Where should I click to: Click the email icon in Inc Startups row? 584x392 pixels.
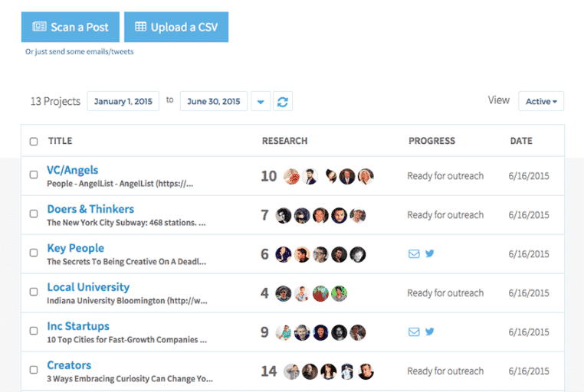coord(414,332)
